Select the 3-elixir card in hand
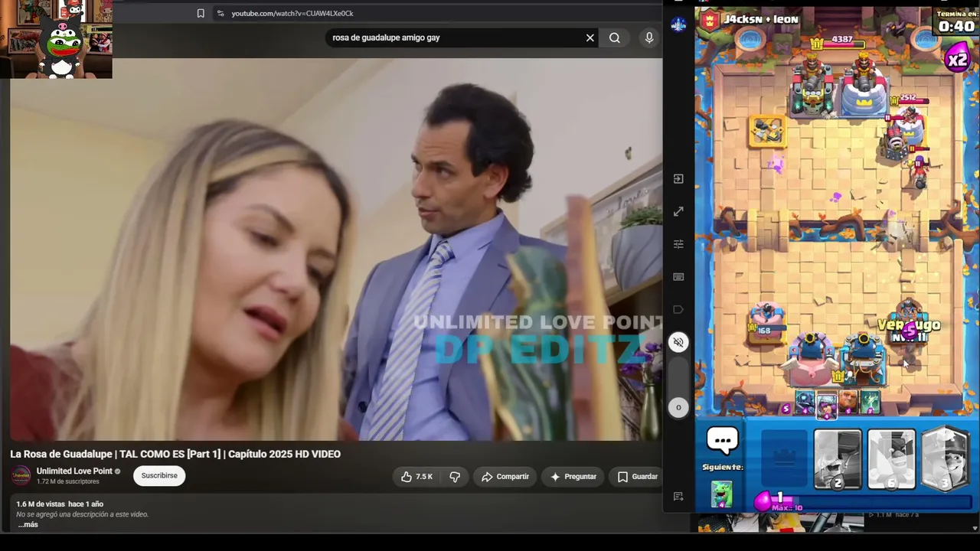Viewport: 980px width, 551px height. pyautogui.click(x=946, y=459)
